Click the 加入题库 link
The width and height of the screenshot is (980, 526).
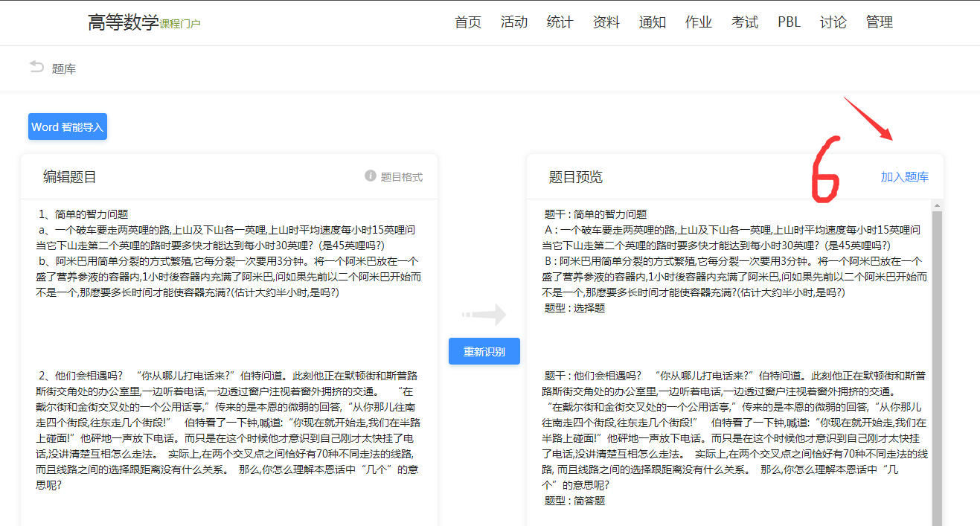tap(905, 176)
